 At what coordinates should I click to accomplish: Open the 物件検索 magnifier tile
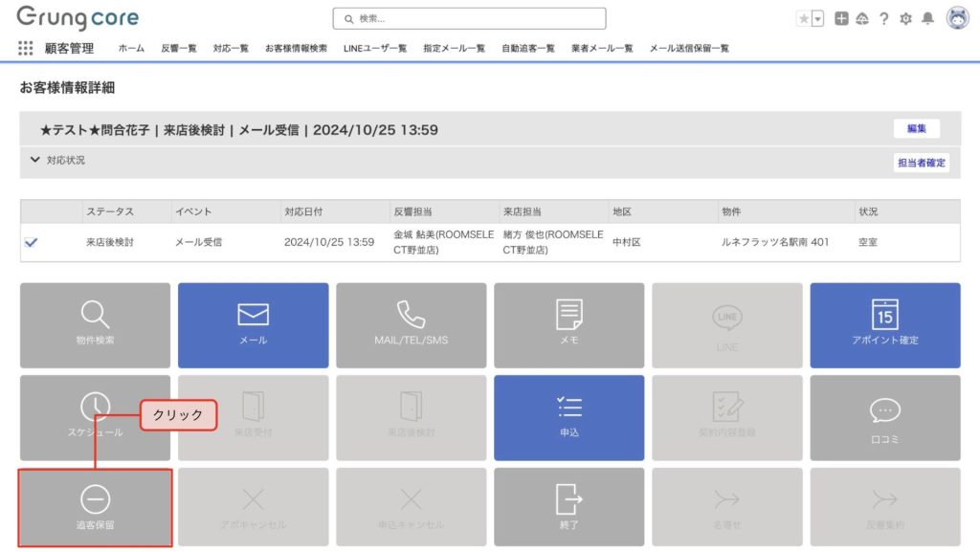point(95,325)
